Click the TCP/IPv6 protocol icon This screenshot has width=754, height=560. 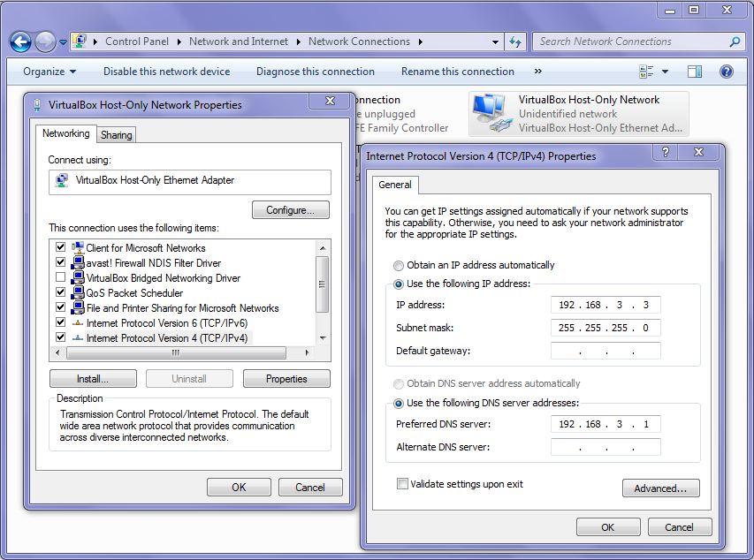click(x=78, y=323)
